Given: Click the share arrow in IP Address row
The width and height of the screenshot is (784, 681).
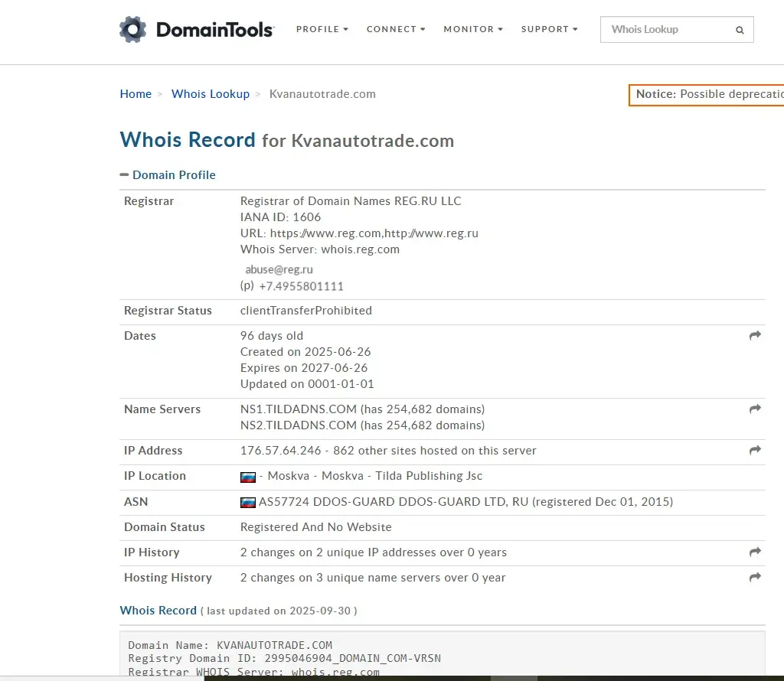Looking at the screenshot, I should (755, 450).
